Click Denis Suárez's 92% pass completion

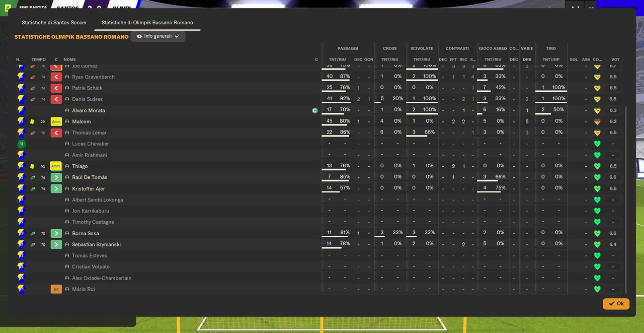pos(345,99)
